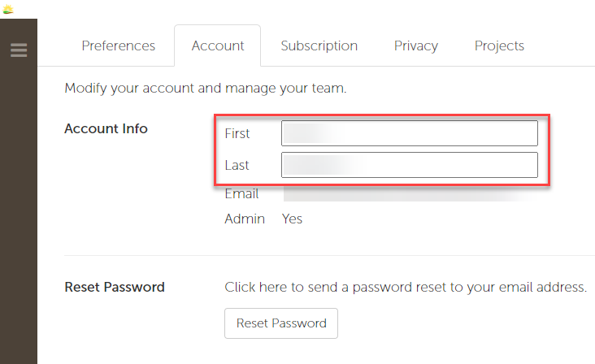Click the Email field label
The image size is (595, 364).
click(241, 193)
